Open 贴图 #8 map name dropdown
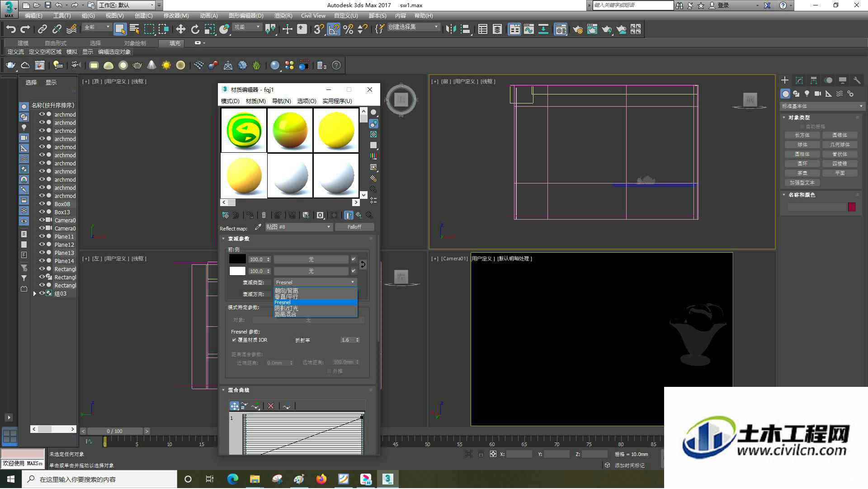This screenshot has height=489, width=868. [298, 227]
